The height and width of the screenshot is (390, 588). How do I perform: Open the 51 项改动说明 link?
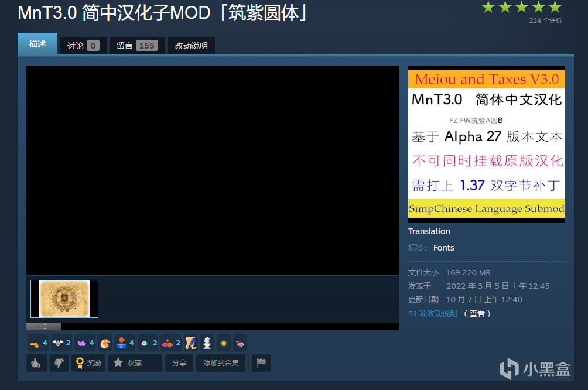coord(433,313)
